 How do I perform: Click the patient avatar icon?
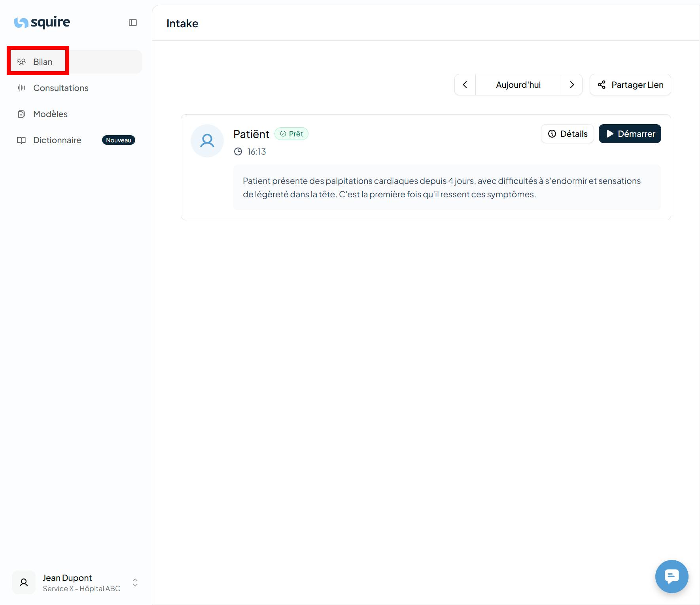(x=207, y=141)
